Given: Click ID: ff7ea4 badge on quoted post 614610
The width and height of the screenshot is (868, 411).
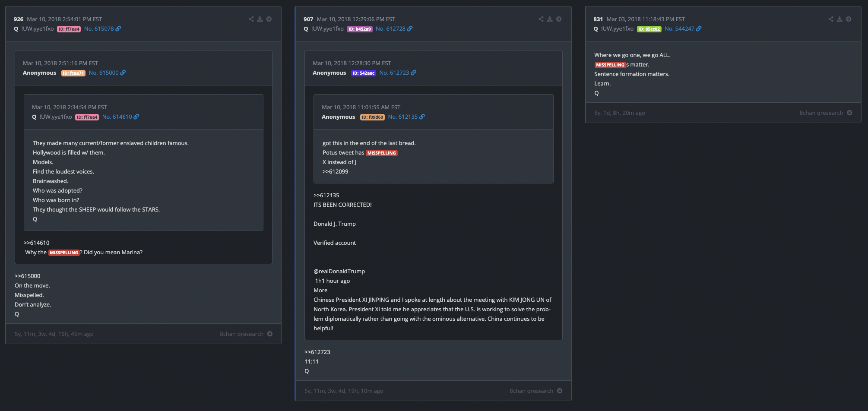Looking at the screenshot, I should point(87,117).
